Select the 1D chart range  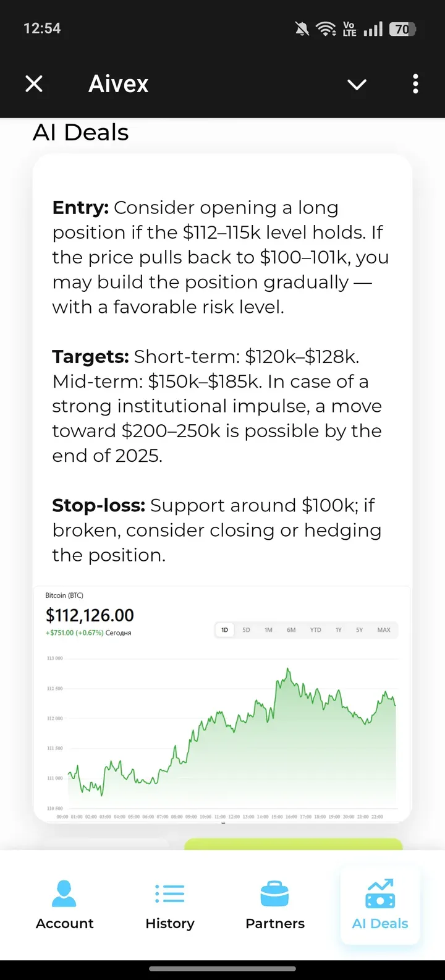(x=225, y=630)
